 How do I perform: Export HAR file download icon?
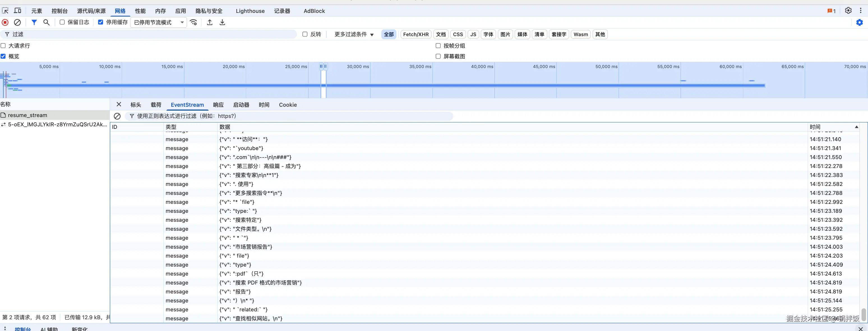click(222, 22)
